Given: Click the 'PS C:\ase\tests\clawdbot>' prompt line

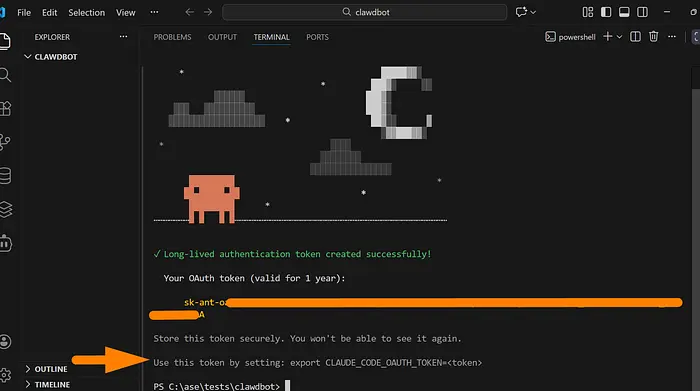Looking at the screenshot, I should tap(217, 386).
